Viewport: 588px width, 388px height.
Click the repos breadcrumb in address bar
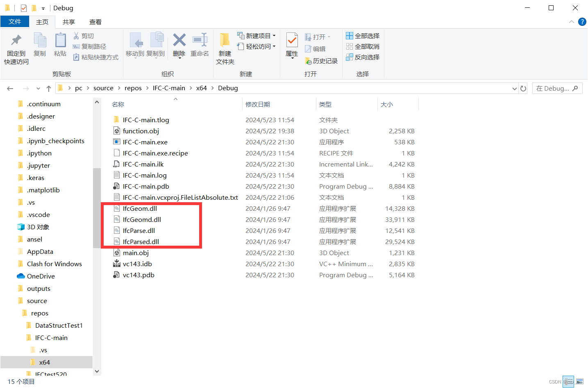click(x=133, y=88)
